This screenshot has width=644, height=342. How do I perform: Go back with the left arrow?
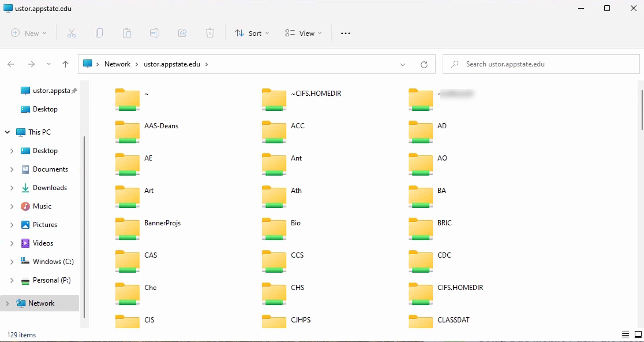pyautogui.click(x=11, y=64)
